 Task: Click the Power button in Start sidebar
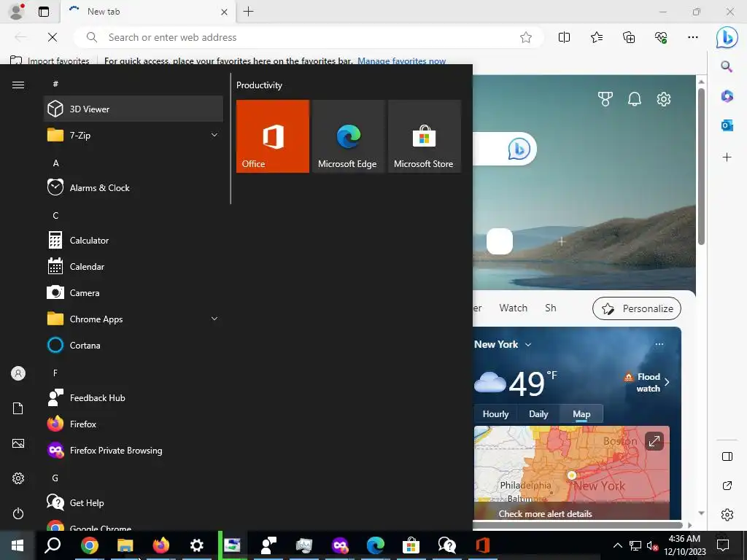pos(18,513)
